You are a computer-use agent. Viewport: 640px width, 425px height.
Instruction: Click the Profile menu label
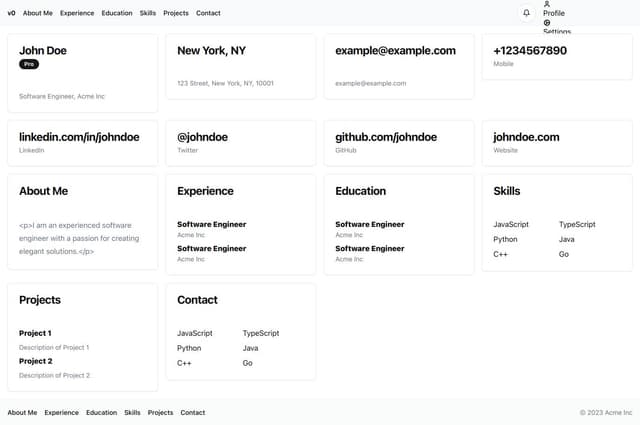554,13
